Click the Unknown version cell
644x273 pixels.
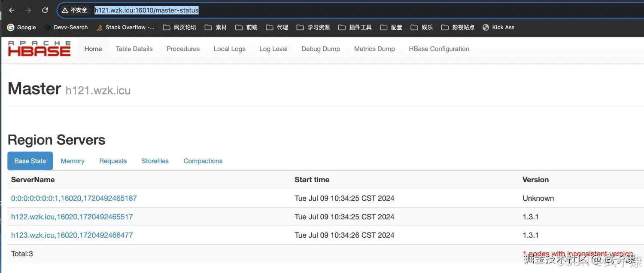tap(538, 198)
